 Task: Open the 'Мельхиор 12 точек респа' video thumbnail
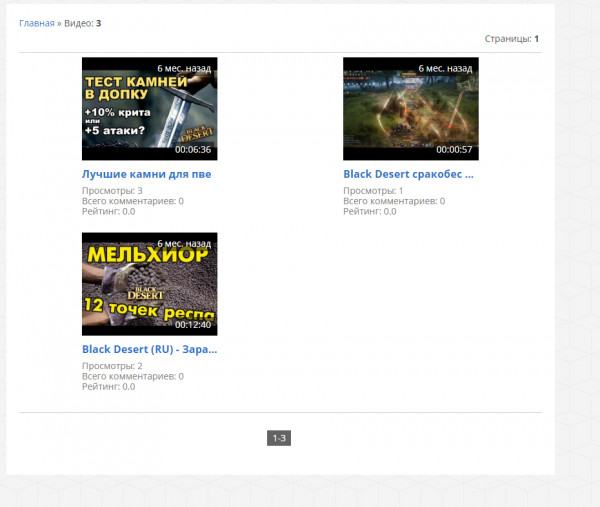pyautogui.click(x=150, y=284)
